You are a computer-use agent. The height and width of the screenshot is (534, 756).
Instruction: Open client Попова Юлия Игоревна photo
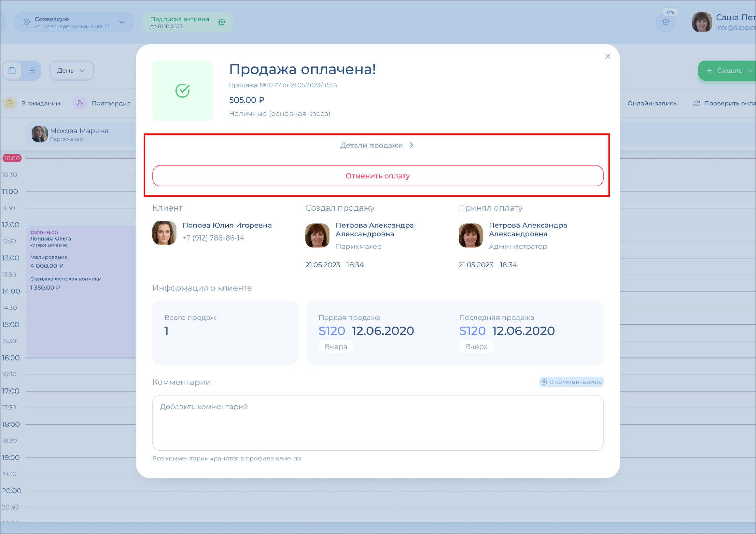tap(164, 233)
